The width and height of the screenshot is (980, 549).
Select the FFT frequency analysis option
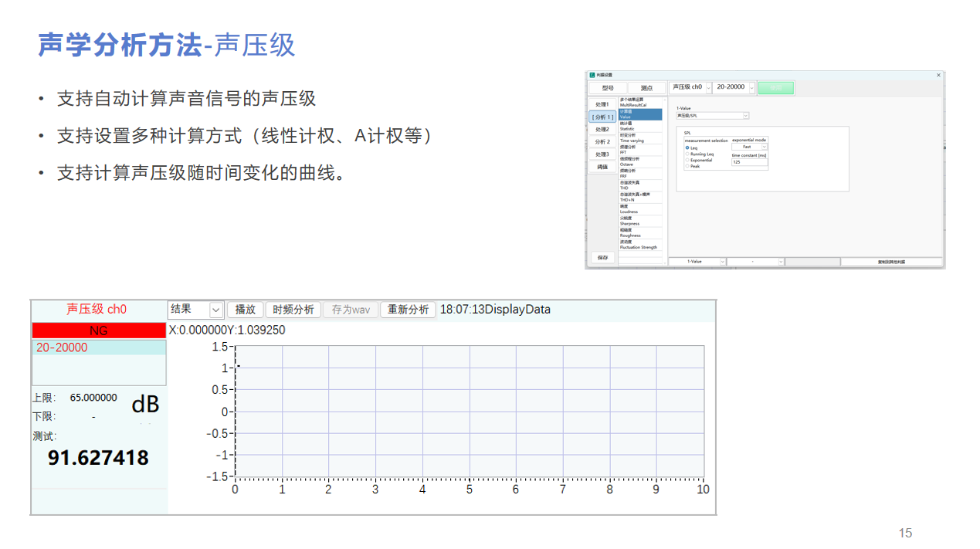click(641, 151)
